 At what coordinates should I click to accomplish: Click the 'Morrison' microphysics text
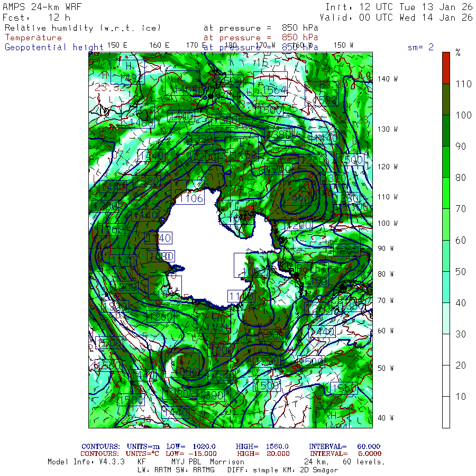click(227, 462)
